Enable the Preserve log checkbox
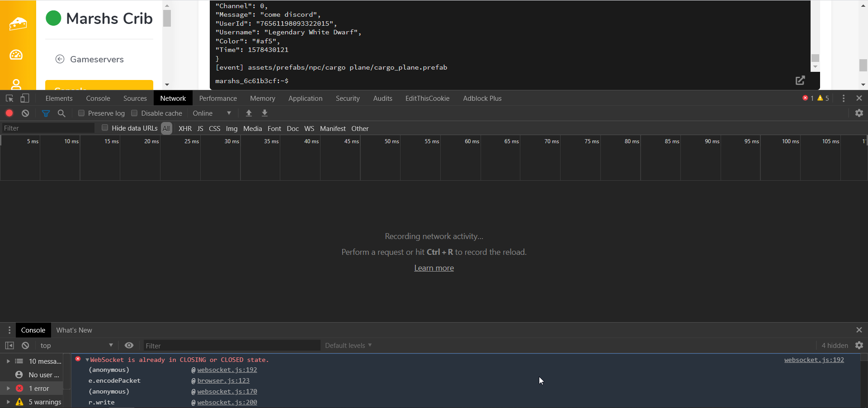Viewport: 868px width, 408px height. (x=81, y=113)
